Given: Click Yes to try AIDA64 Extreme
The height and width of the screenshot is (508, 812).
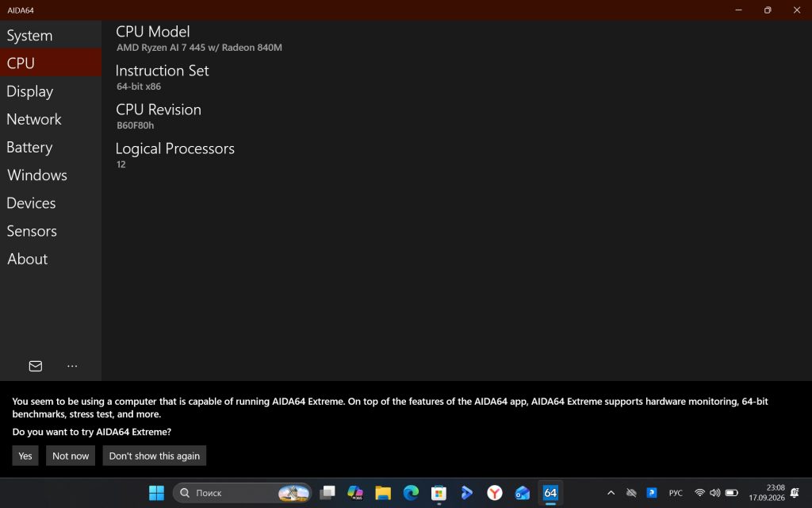Looking at the screenshot, I should [x=25, y=456].
